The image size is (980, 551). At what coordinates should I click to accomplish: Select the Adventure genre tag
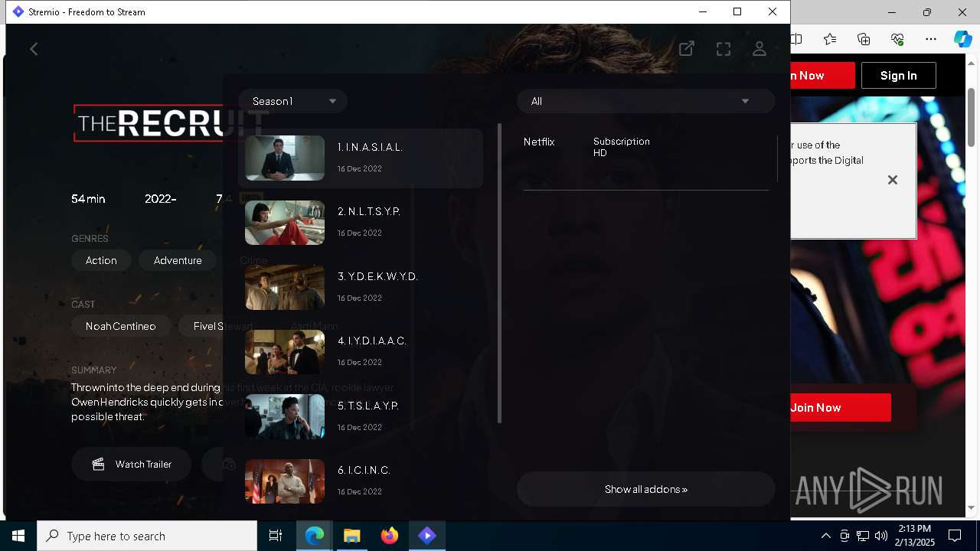[178, 260]
